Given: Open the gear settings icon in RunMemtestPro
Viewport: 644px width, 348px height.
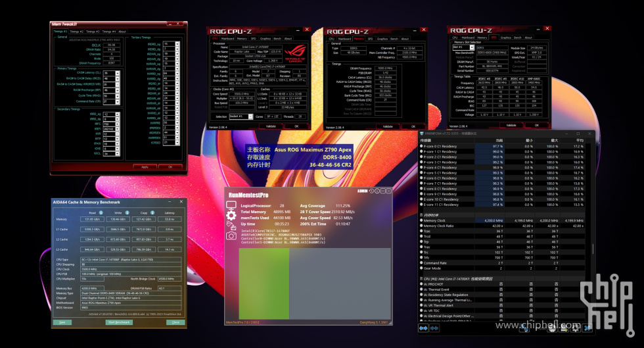Looking at the screenshot, I should (x=231, y=215).
